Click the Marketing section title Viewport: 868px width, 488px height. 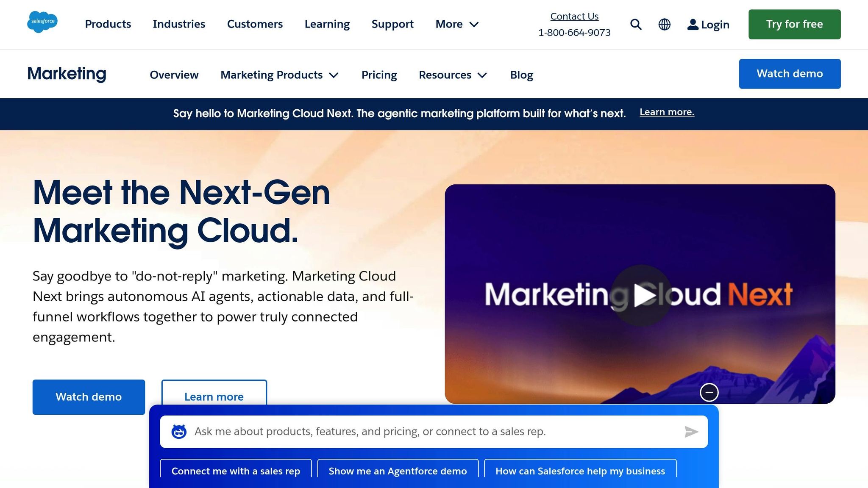(x=67, y=74)
